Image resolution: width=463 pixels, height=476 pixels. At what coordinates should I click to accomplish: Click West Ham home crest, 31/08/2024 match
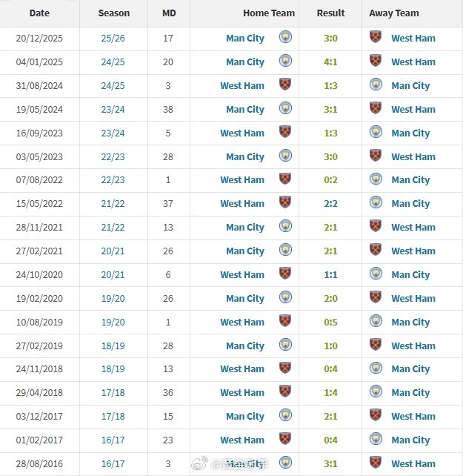tap(285, 85)
